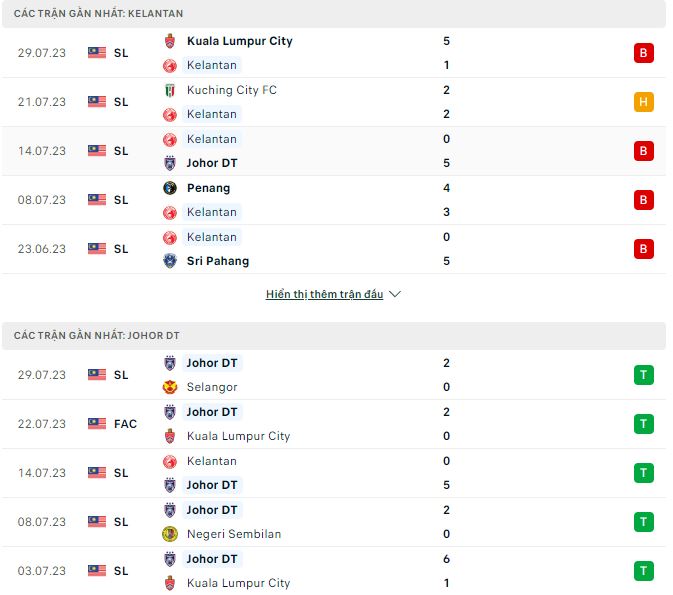Select the 'Các trận gần nhất: Kelantan' header

point(99,13)
